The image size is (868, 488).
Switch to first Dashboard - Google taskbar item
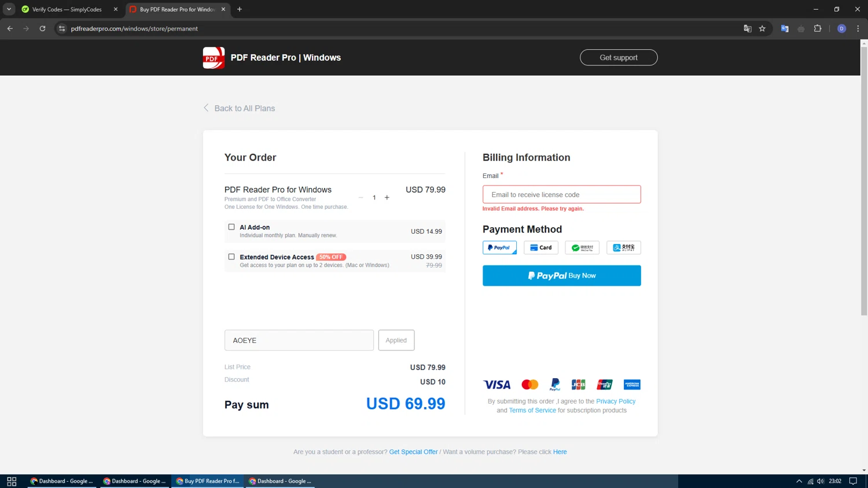(x=62, y=481)
